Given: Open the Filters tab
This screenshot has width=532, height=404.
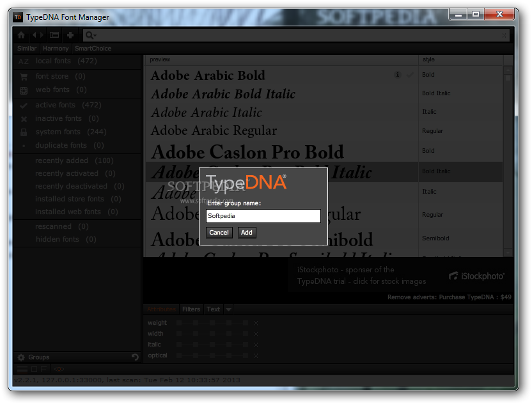Looking at the screenshot, I should click(191, 309).
